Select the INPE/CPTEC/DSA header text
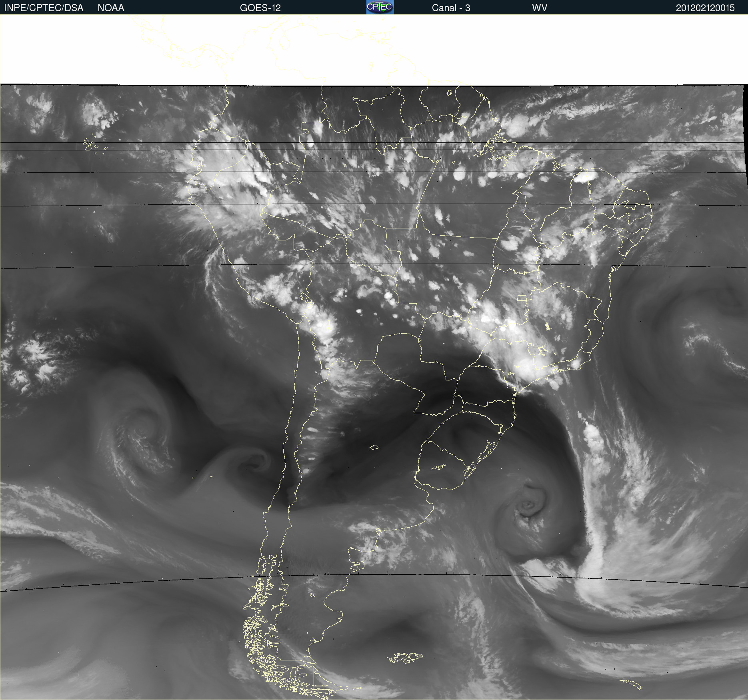Viewport: 748px width, 700px height. click(x=44, y=8)
